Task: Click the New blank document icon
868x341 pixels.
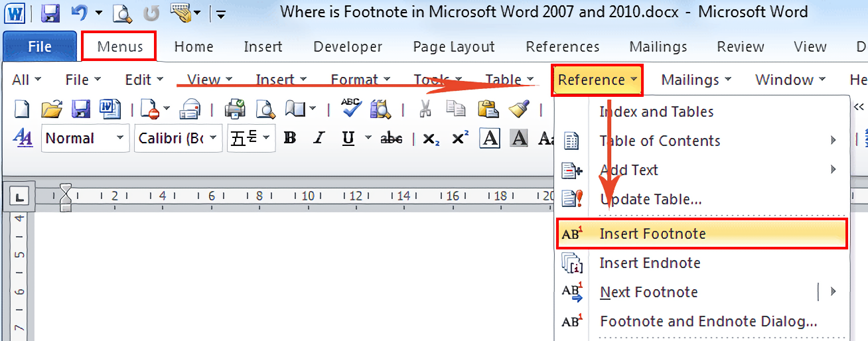Action: [22, 109]
